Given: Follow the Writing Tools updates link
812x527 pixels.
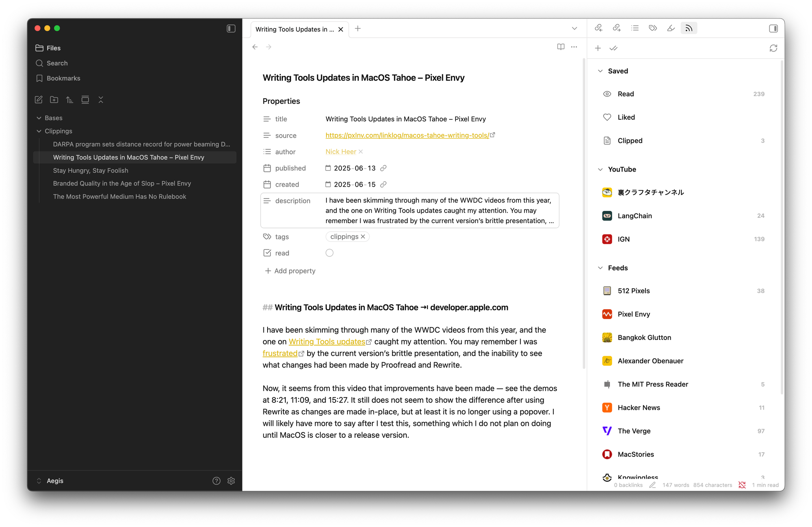Looking at the screenshot, I should (327, 342).
